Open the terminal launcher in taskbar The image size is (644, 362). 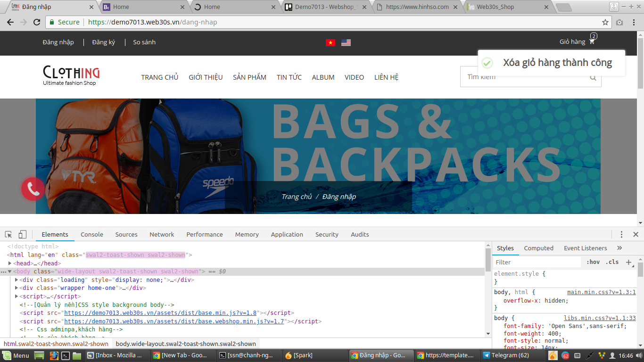pos(66,355)
